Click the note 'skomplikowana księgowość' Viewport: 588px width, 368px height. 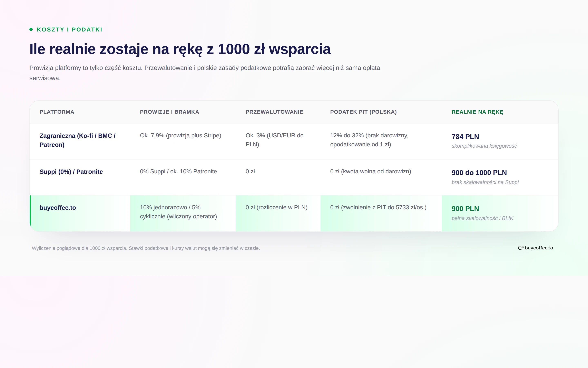click(x=484, y=146)
